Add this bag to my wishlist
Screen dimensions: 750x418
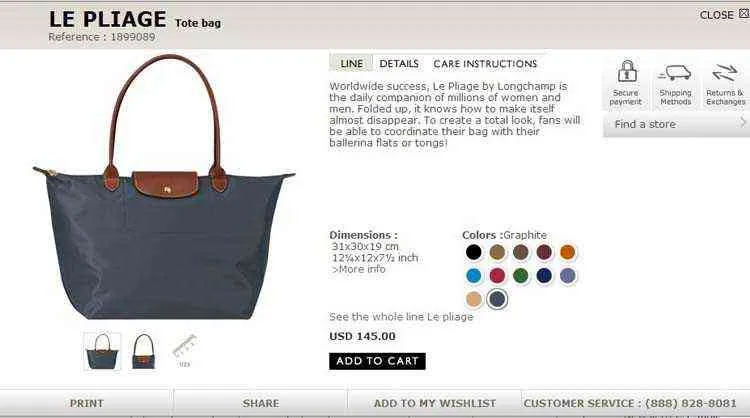434,403
